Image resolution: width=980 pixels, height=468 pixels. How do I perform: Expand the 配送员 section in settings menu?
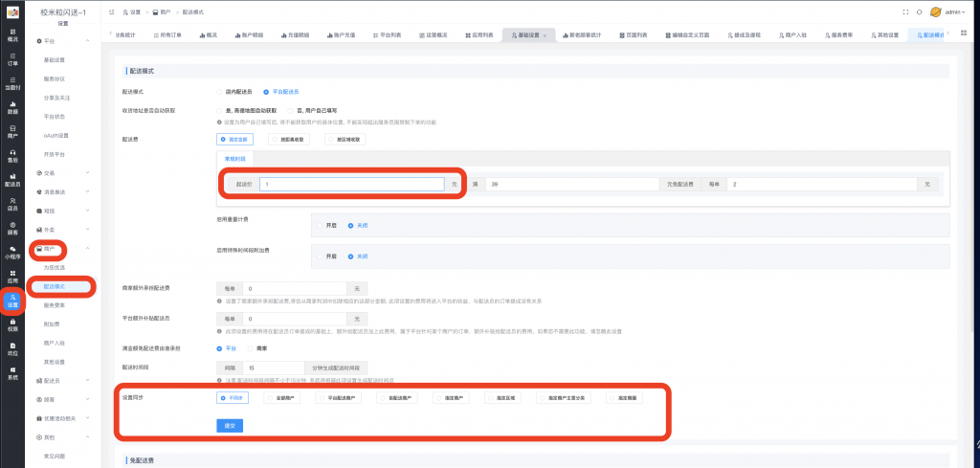coord(87,381)
